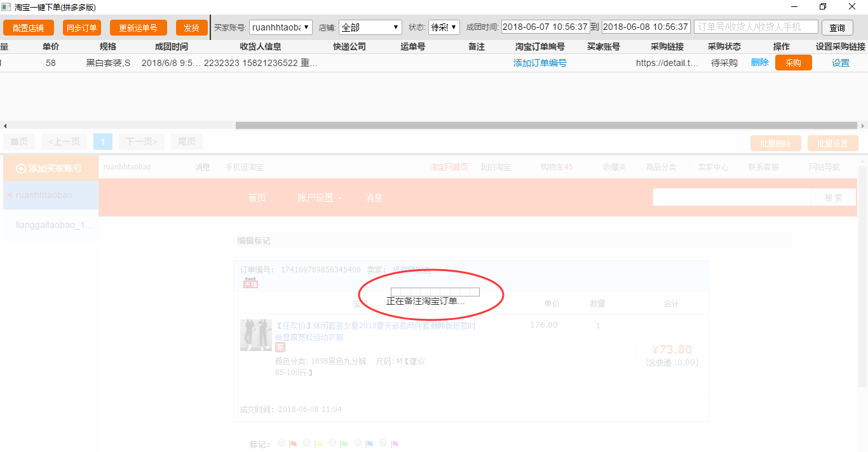Click the 尾页 pagination button
The width and height of the screenshot is (868, 452).
[187, 142]
